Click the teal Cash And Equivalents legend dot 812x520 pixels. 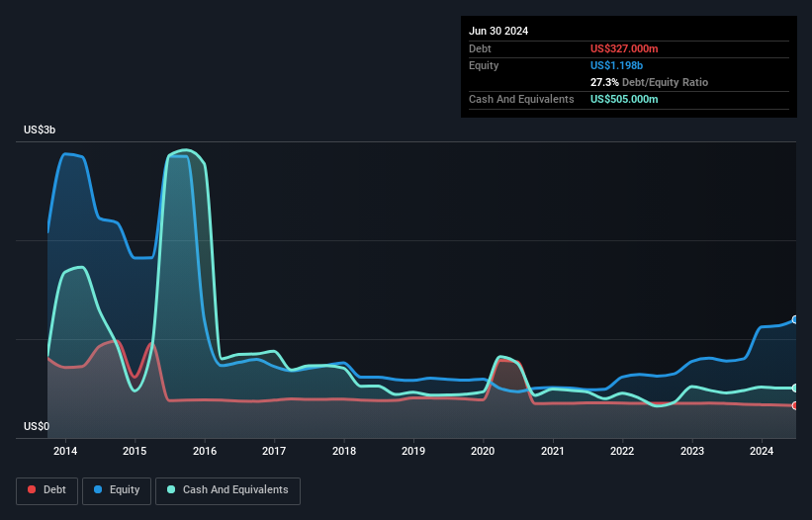point(171,489)
